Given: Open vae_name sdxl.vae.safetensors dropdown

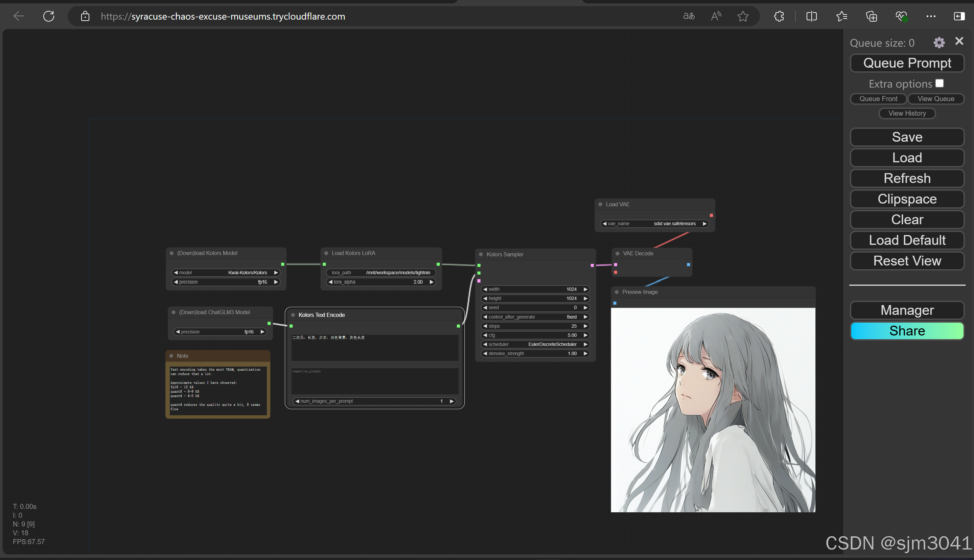Looking at the screenshot, I should coord(654,224).
